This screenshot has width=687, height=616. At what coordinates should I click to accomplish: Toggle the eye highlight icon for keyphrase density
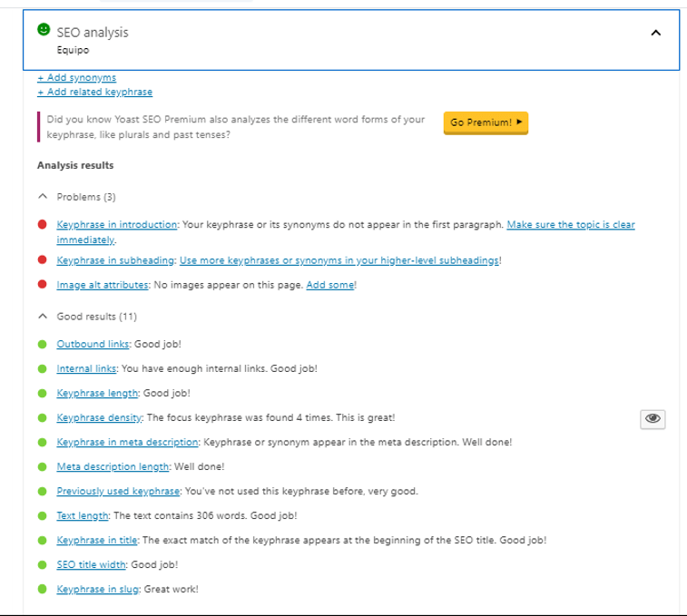[x=653, y=418]
